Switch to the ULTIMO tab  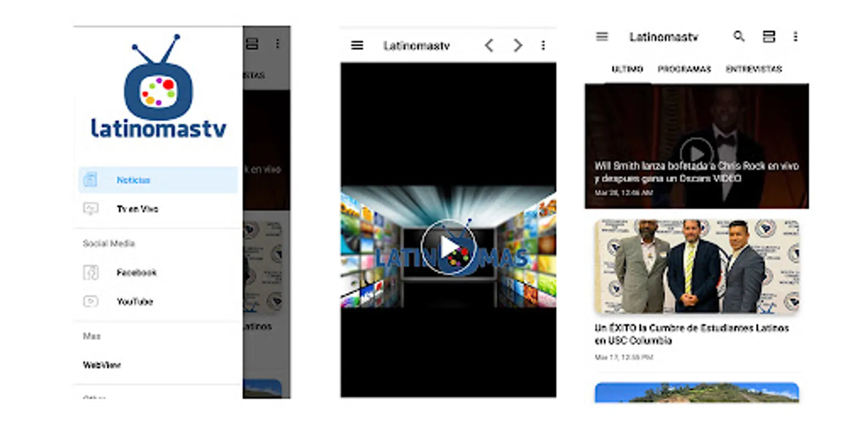tap(627, 69)
